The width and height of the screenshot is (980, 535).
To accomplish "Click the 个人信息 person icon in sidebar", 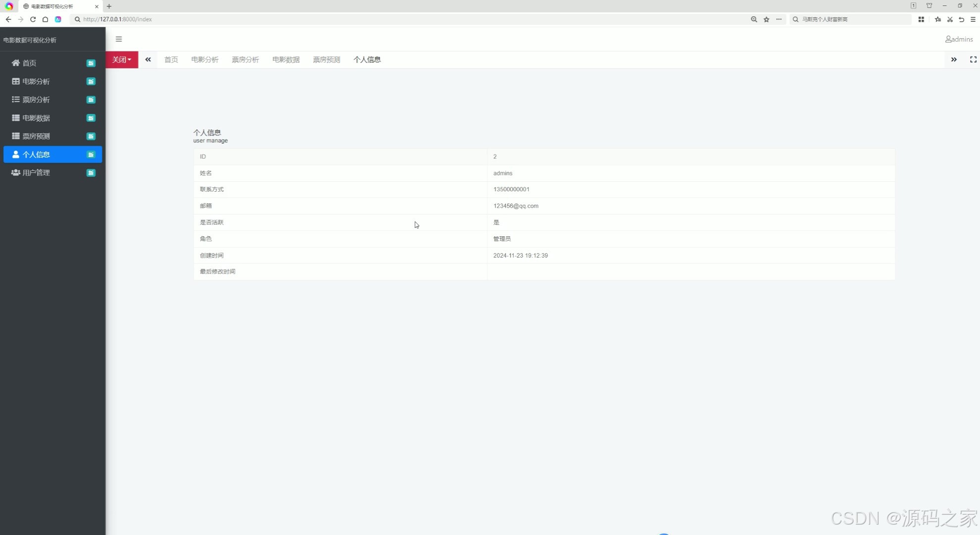I will pyautogui.click(x=15, y=154).
